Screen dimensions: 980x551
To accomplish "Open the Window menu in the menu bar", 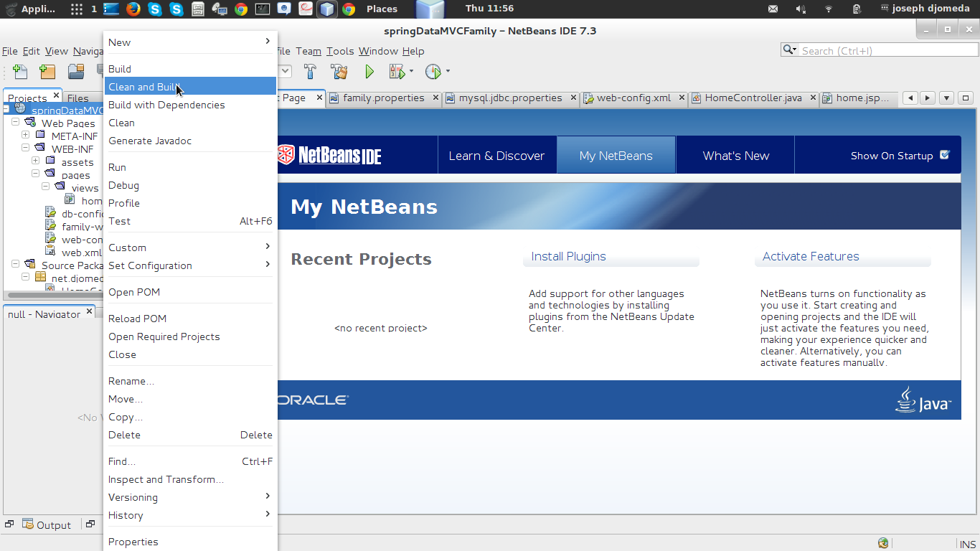I will (378, 51).
